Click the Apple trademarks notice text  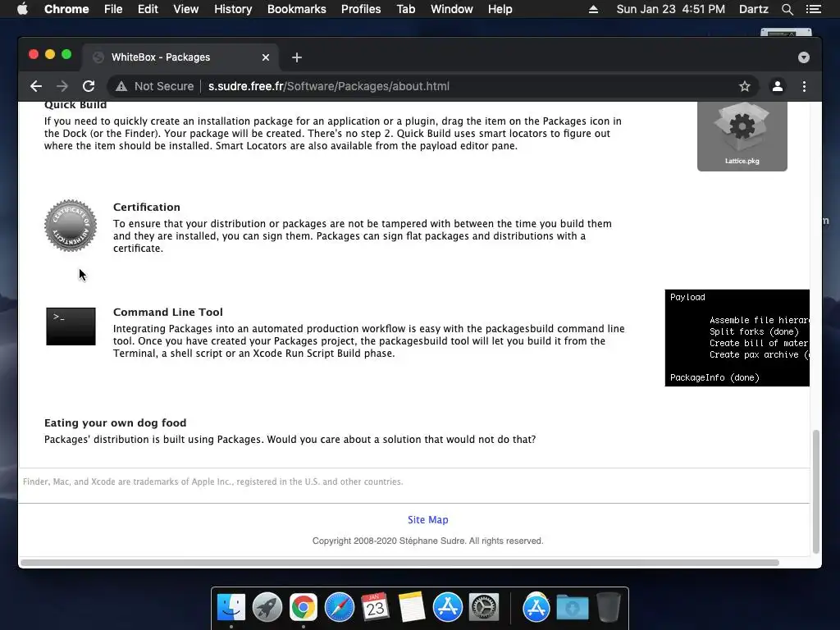pos(212,482)
